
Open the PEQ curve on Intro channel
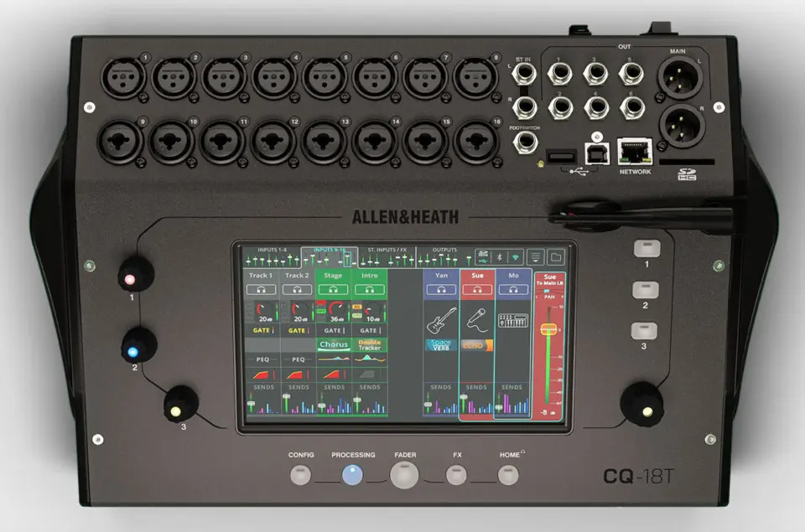click(370, 359)
